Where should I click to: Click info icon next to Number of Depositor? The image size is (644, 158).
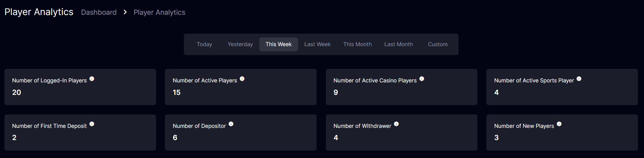(231, 124)
